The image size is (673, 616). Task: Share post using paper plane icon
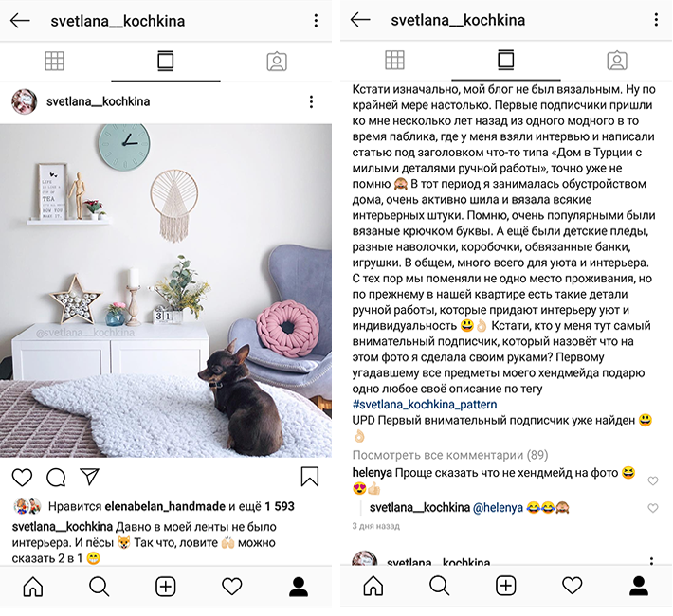coord(90,477)
